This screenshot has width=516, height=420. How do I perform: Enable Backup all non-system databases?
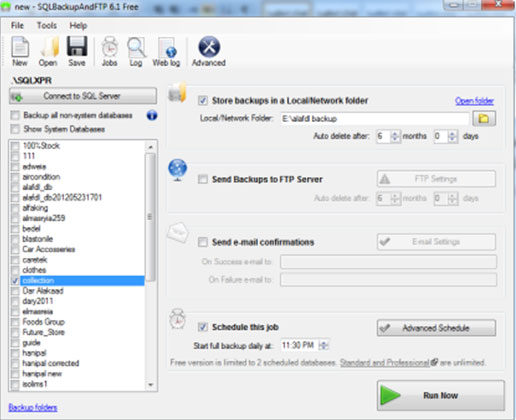click(x=15, y=115)
